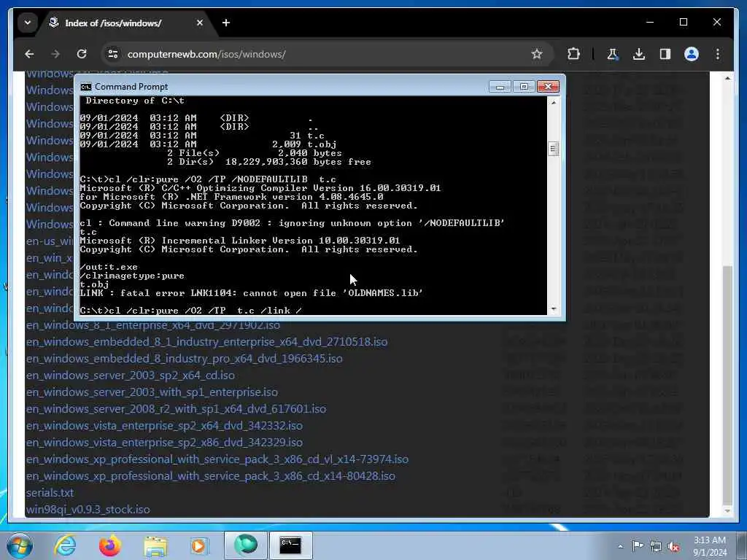The image size is (747, 560).
Task: Open en_windows_server_2003_sp2_x64_cd.iso link
Action: pyautogui.click(x=131, y=376)
